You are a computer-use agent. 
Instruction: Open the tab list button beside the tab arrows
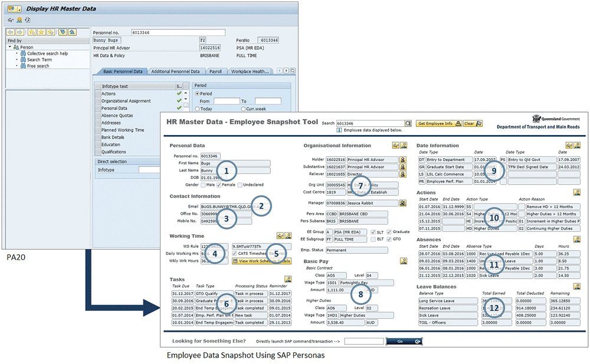[x=293, y=71]
